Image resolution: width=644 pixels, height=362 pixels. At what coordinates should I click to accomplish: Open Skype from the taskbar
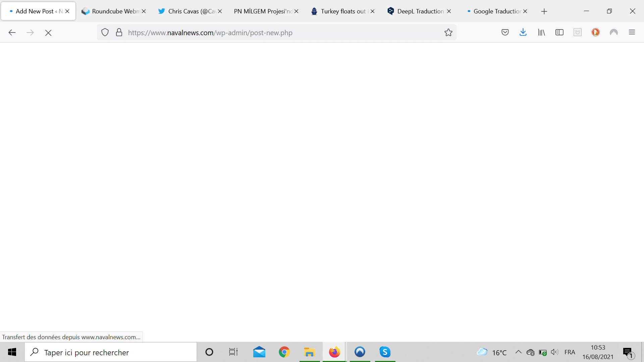pos(385,352)
